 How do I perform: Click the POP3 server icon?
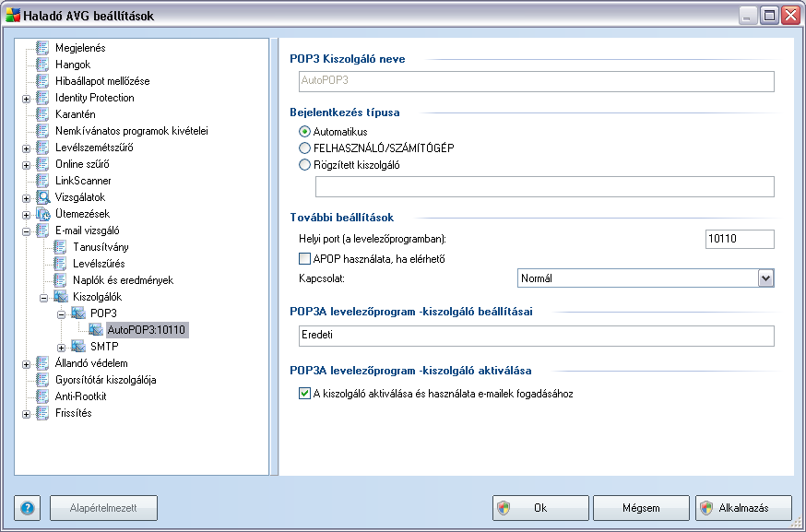78,313
